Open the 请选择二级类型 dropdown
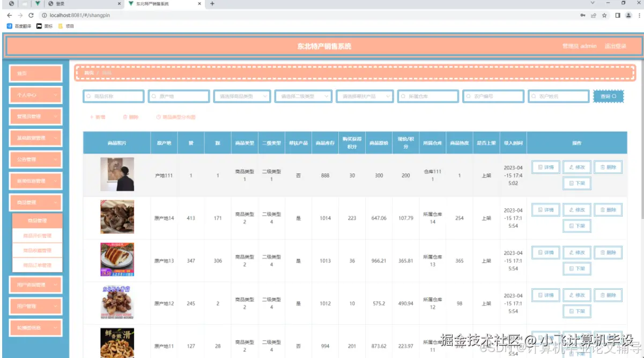This screenshot has width=644, height=358. click(x=304, y=96)
